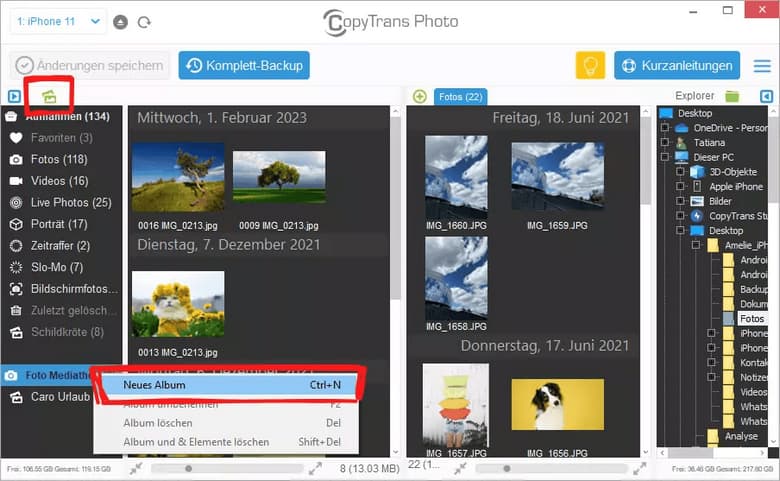The image size is (780, 481).
Task: Select the Fotos (22) tab
Action: (461, 96)
